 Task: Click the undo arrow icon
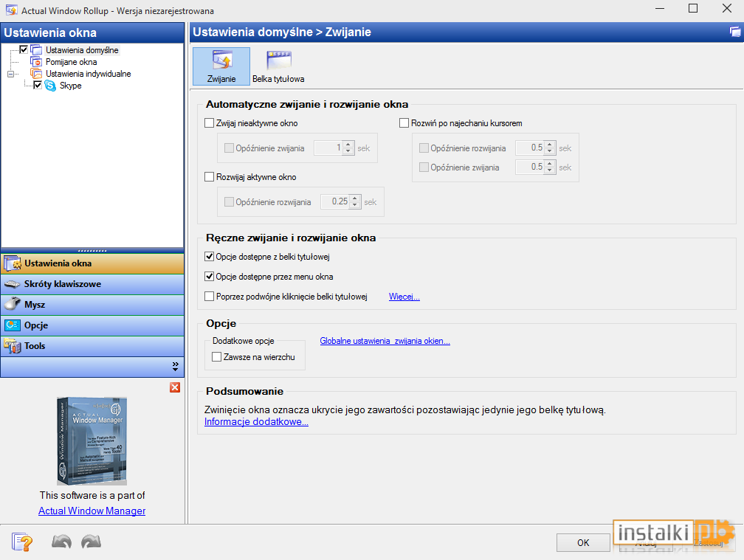pyautogui.click(x=62, y=542)
